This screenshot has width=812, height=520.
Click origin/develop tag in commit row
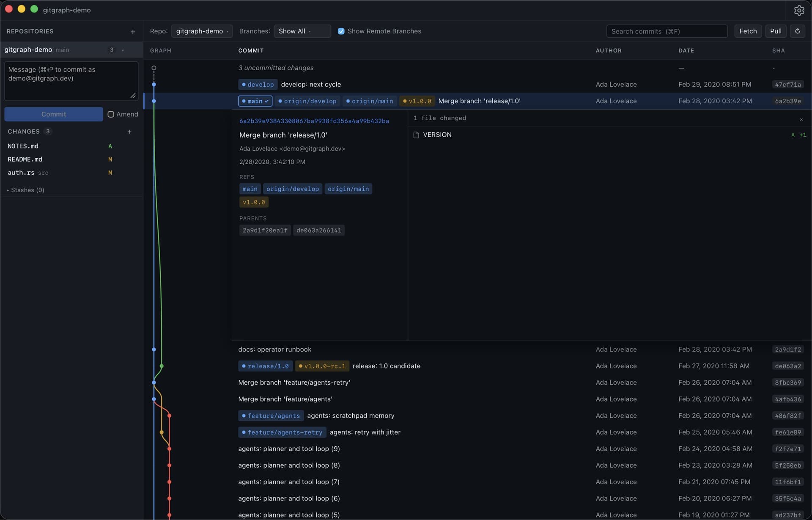(x=307, y=101)
